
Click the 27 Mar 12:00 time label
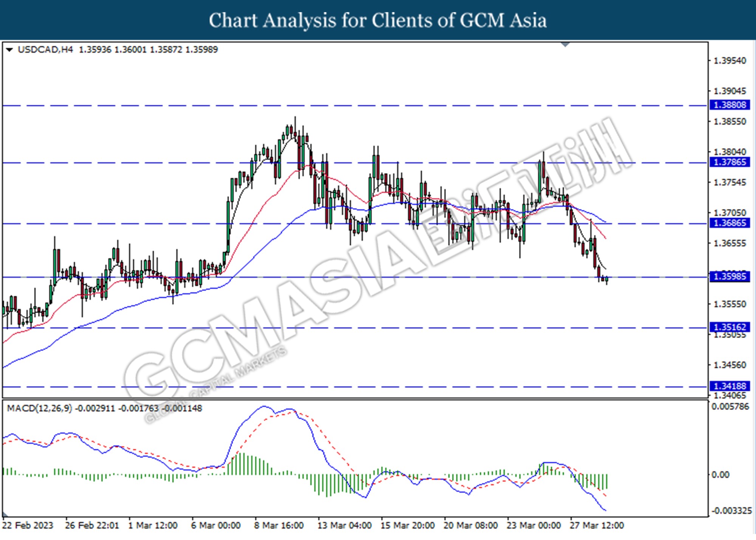tap(597, 526)
